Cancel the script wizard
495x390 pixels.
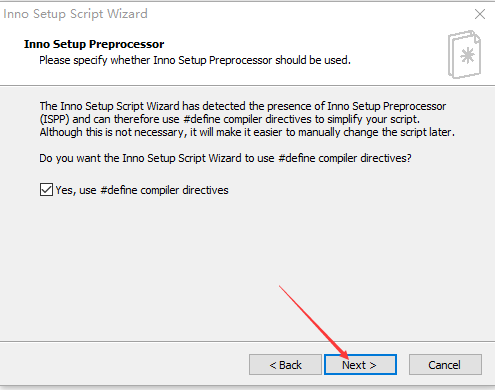[x=445, y=365]
